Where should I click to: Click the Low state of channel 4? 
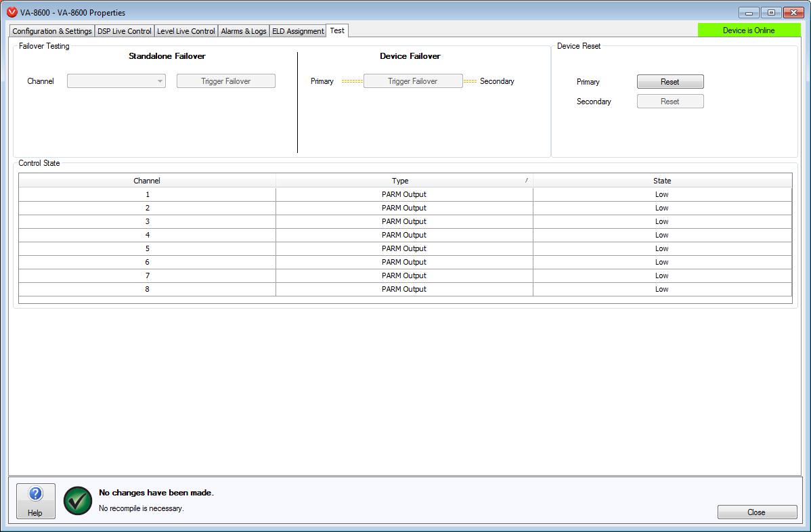[x=662, y=235]
